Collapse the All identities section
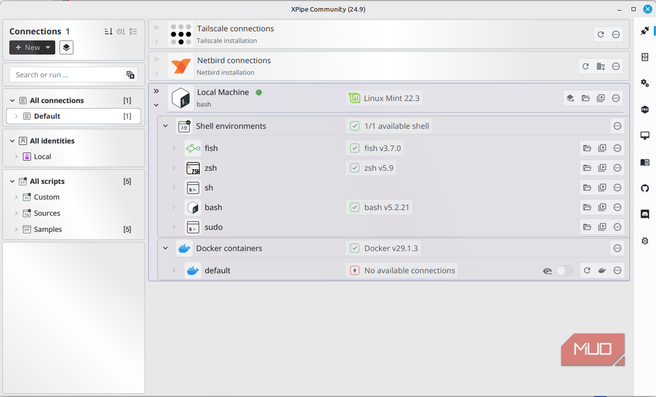Viewport: 656px width, 397px height. pyautogui.click(x=12, y=141)
